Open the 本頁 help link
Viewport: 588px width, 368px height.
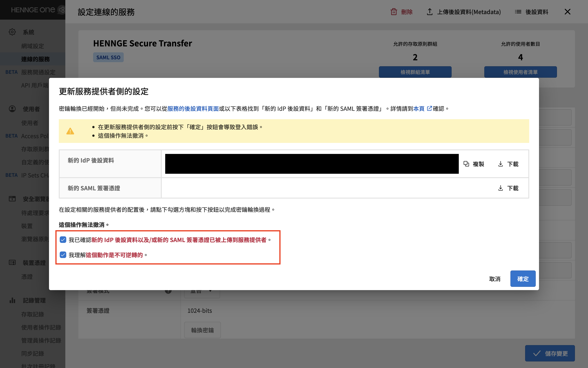pyautogui.click(x=419, y=109)
